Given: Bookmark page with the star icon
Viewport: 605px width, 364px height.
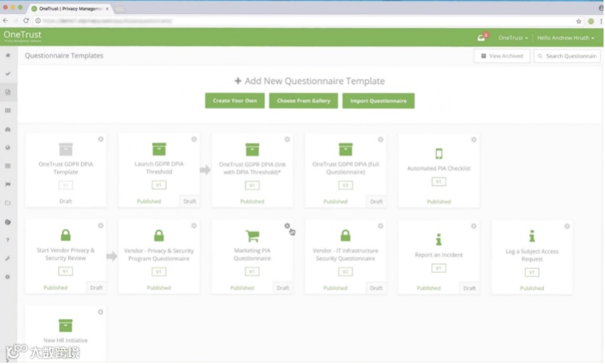Looking at the screenshot, I should [x=578, y=21].
